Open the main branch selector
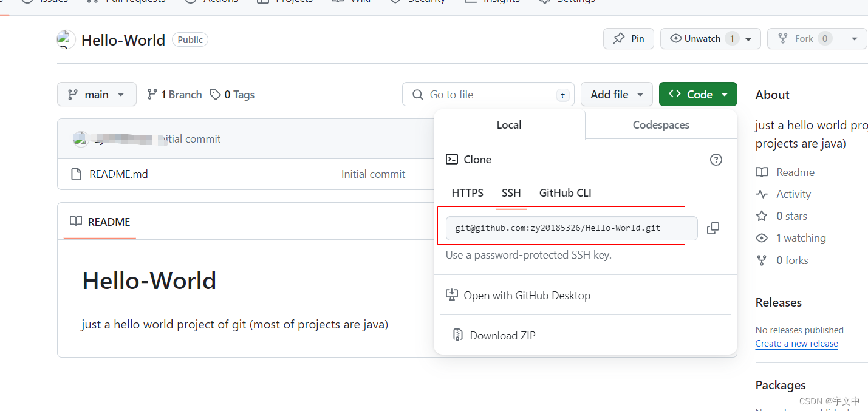 point(97,94)
